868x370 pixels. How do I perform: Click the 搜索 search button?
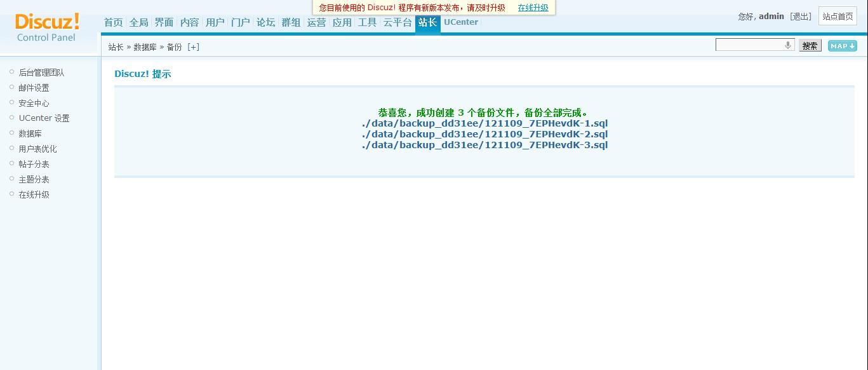pyautogui.click(x=809, y=45)
